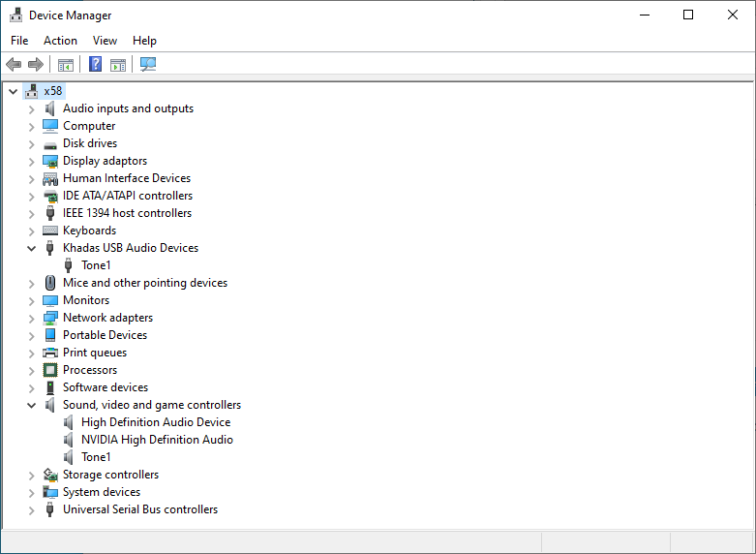The height and width of the screenshot is (554, 756).
Task: Collapse the Khadas USB Audio Devices node
Action: pyautogui.click(x=31, y=249)
